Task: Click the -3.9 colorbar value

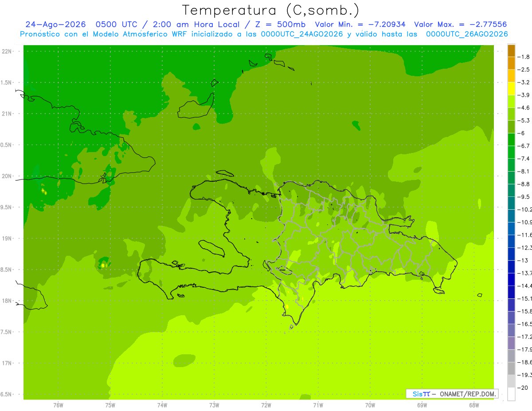Action: (x=524, y=95)
